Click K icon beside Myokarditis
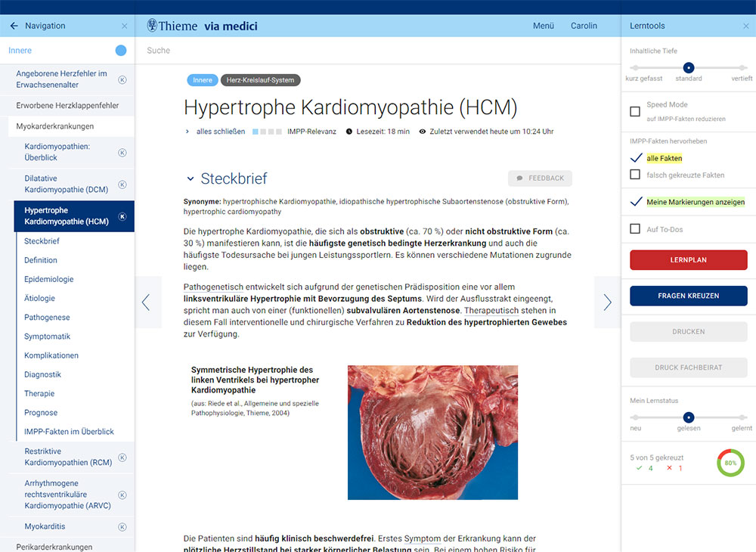The image size is (756, 552). click(122, 527)
